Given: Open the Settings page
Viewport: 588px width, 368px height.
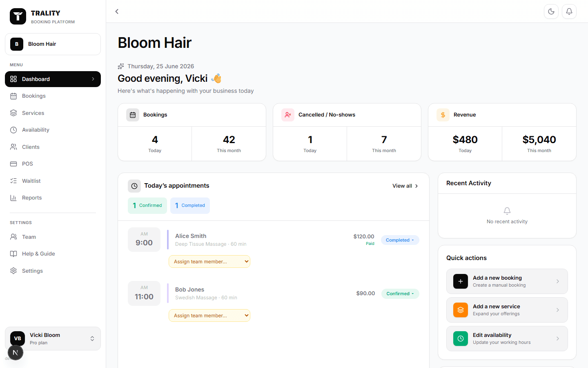Looking at the screenshot, I should click(53, 271).
